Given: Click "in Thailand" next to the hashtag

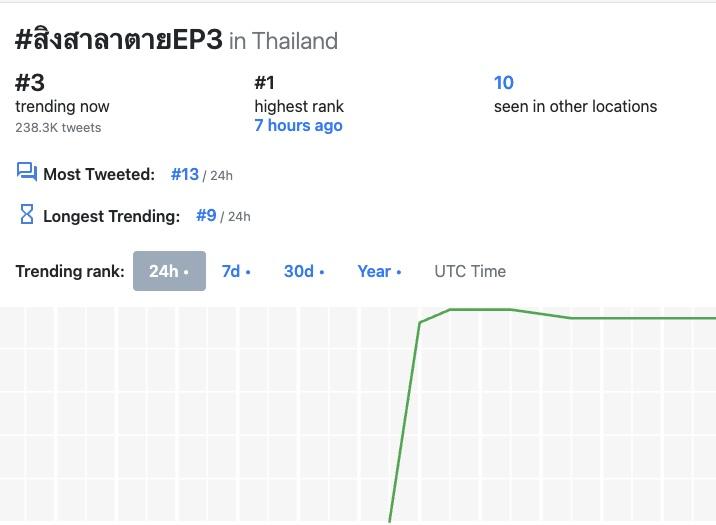Looking at the screenshot, I should point(283,41).
